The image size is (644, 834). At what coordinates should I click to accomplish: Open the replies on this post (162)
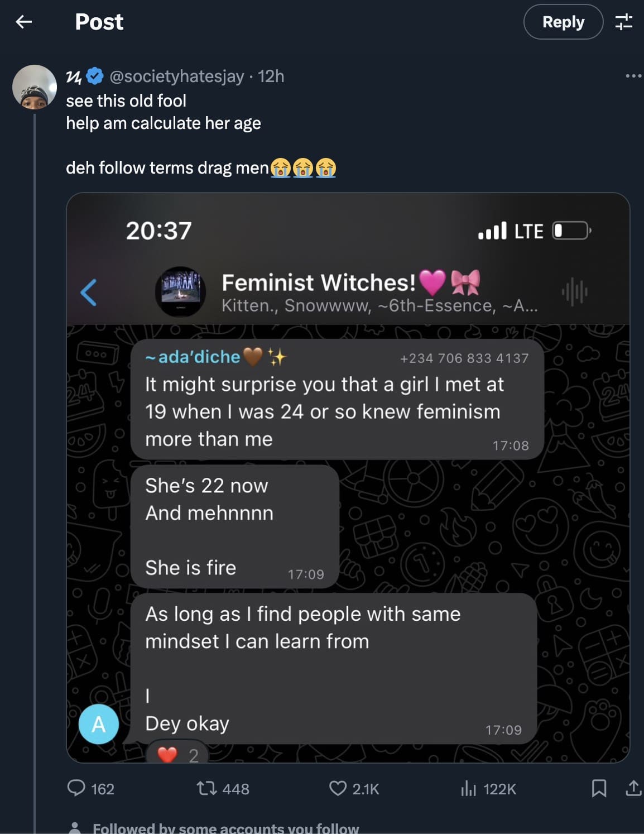[x=90, y=788]
